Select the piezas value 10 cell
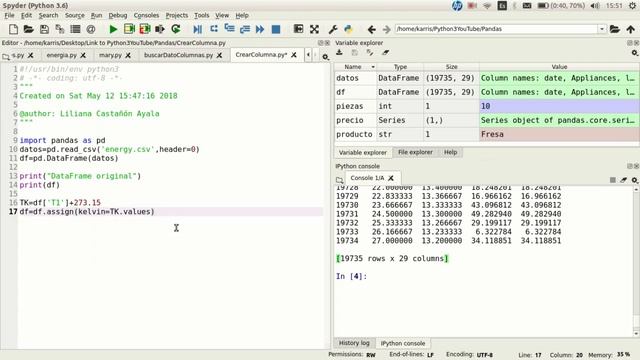640x360 pixels. pyautogui.click(x=559, y=106)
